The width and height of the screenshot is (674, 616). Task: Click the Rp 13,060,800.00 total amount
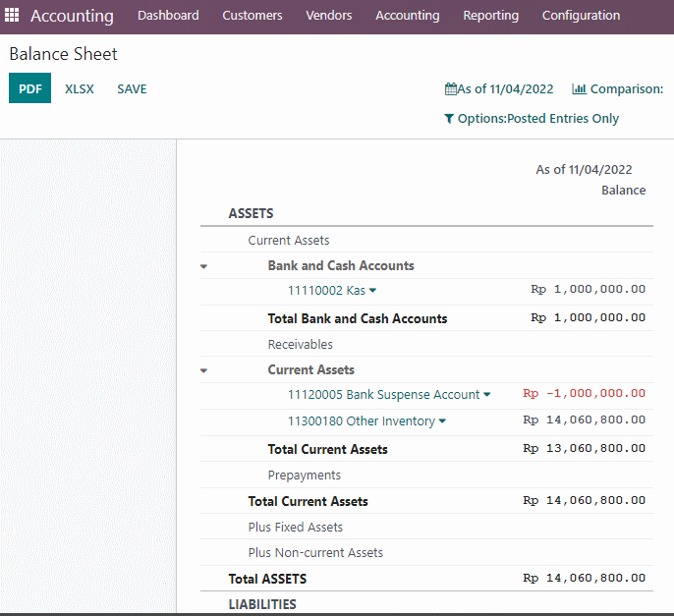pos(584,448)
